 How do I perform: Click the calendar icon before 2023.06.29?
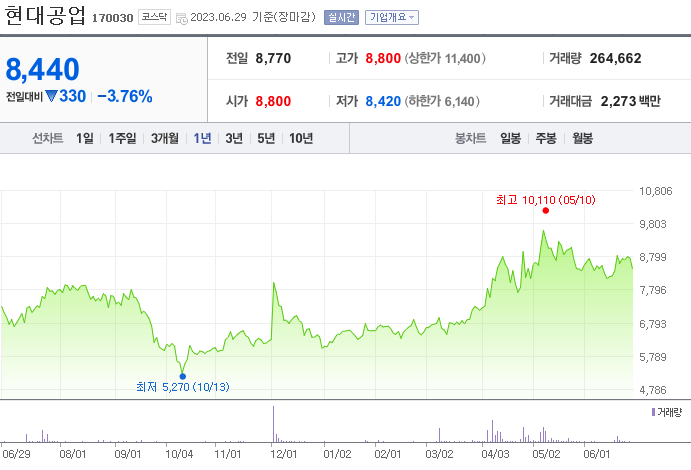pyautogui.click(x=182, y=19)
